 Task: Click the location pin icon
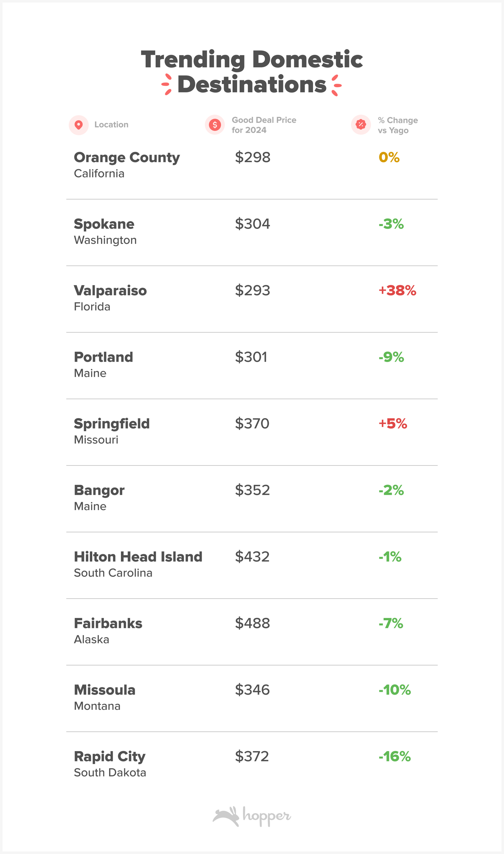click(x=79, y=125)
